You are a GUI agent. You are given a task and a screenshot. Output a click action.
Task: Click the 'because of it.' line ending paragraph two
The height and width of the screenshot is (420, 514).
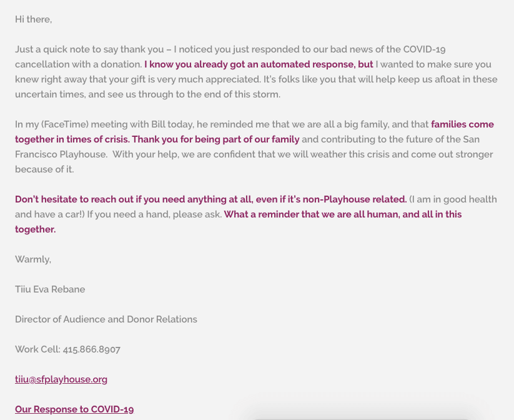[44, 169]
